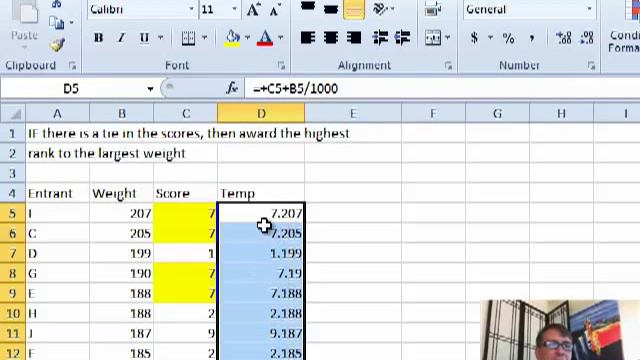Click the Increase Decimal icon

pos(564,38)
